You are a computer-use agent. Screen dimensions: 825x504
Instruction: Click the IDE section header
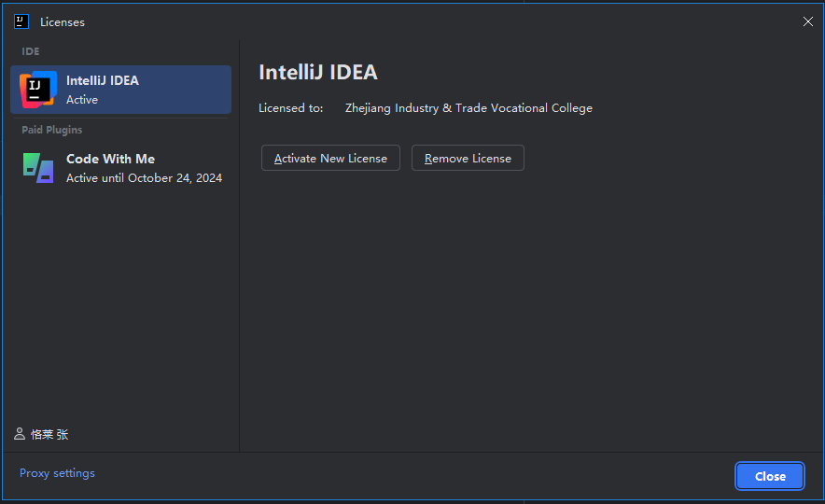click(x=31, y=51)
